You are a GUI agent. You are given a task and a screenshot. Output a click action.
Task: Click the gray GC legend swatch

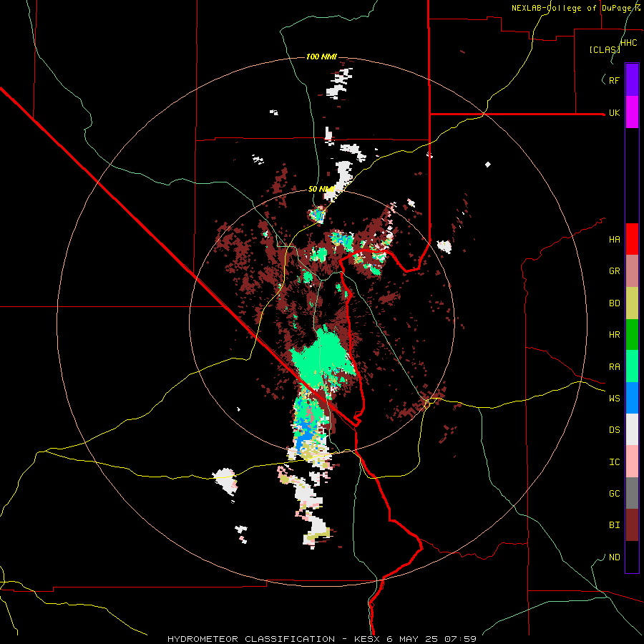coord(632,493)
